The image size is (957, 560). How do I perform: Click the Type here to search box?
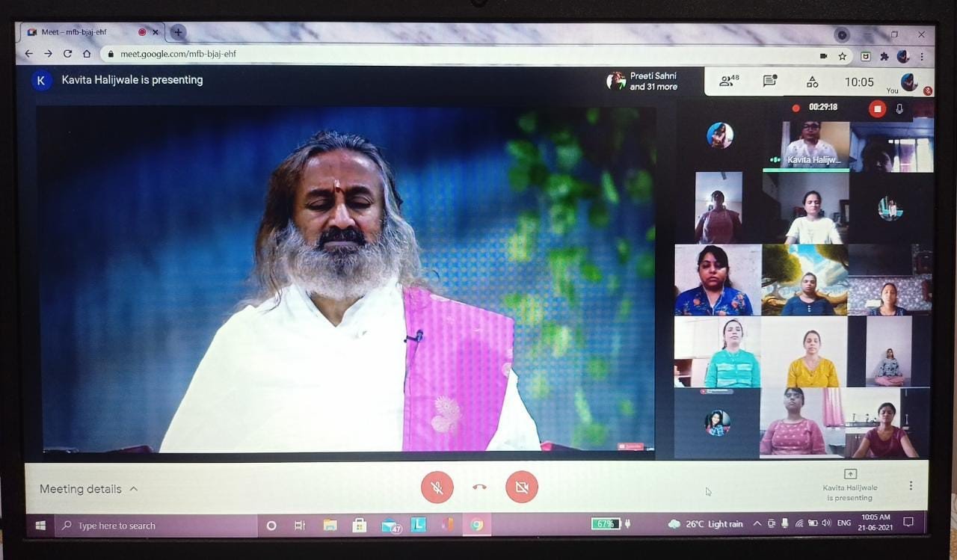click(155, 525)
